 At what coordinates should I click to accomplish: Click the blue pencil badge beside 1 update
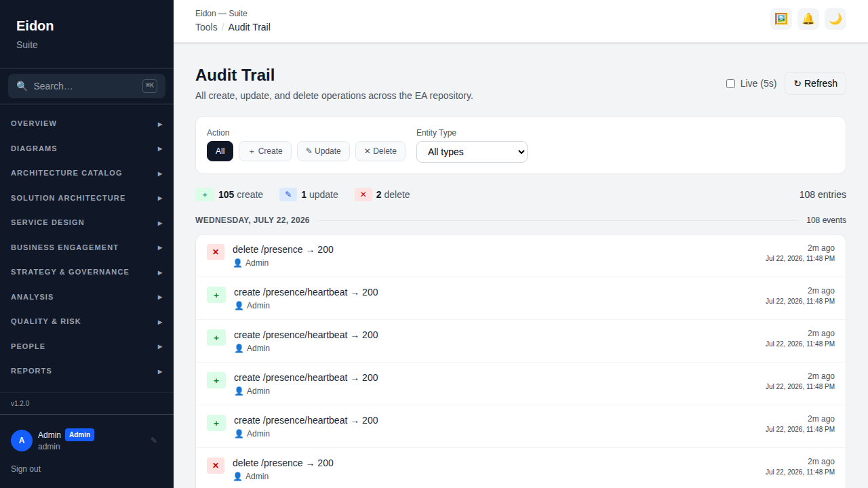(x=288, y=195)
